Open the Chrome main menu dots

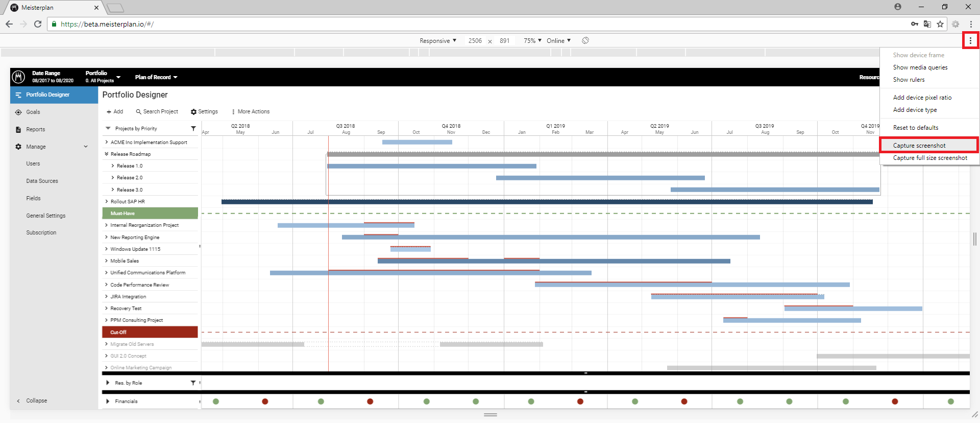pos(971,24)
